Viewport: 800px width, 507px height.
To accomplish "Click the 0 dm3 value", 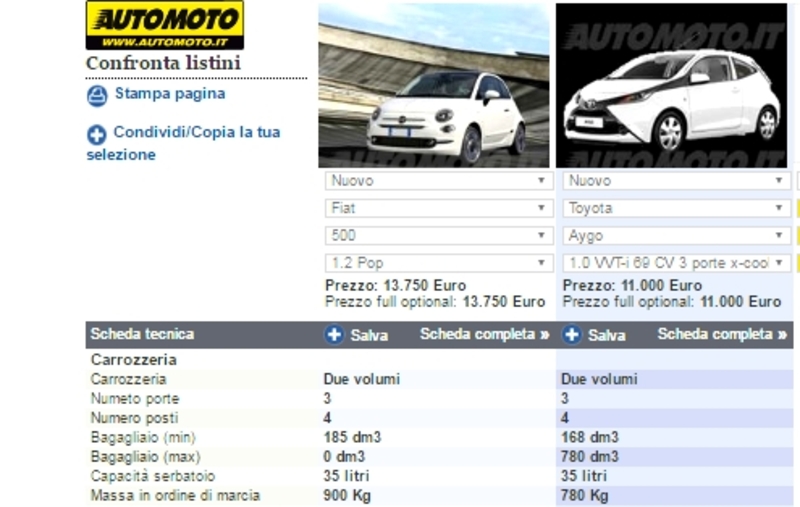I will [x=344, y=457].
